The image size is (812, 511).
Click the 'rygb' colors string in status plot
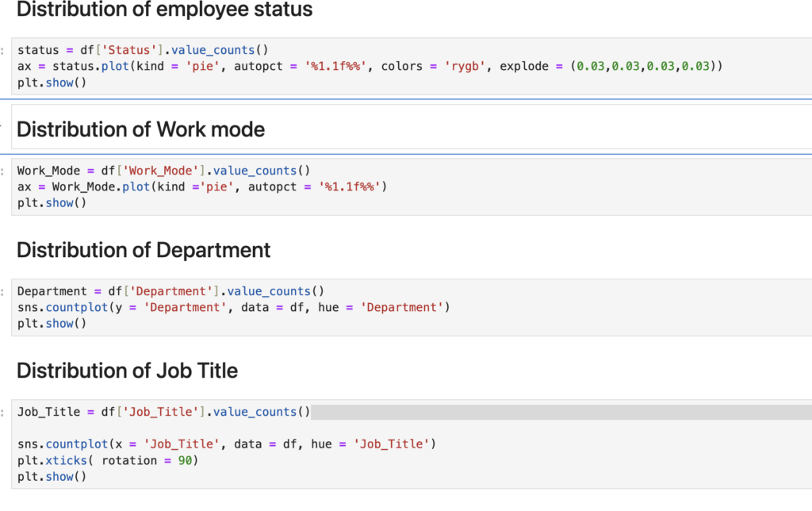tap(464, 67)
